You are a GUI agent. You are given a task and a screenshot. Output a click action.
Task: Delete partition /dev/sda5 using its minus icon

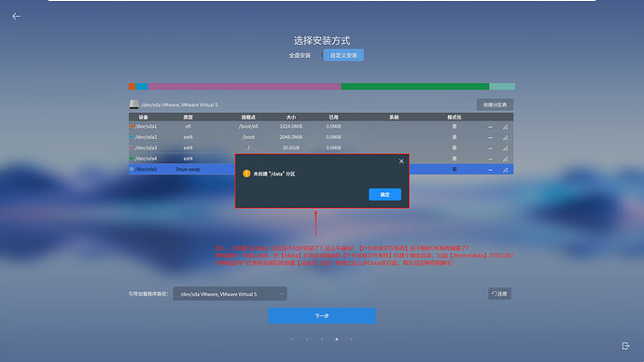click(x=490, y=170)
